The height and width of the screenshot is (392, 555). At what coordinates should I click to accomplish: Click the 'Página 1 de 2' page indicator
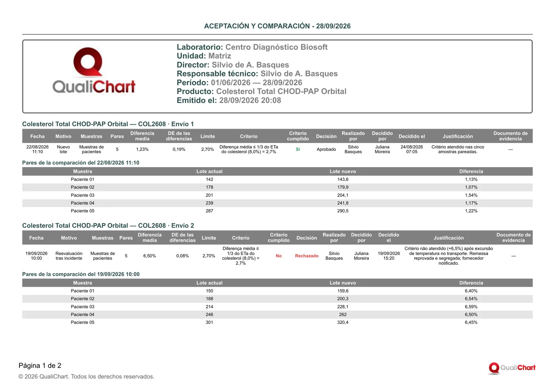pyautogui.click(x=40, y=365)
